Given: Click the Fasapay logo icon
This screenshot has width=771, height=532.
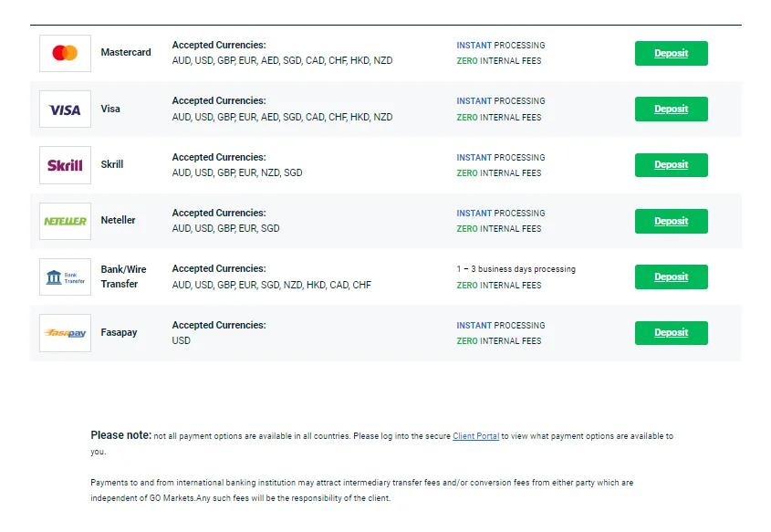Looking at the screenshot, I should [65, 333].
